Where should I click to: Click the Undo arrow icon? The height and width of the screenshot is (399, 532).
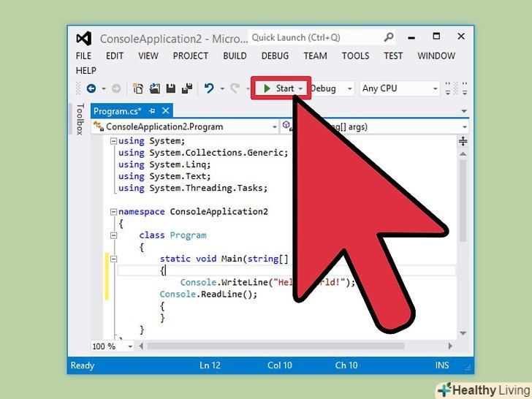209,88
